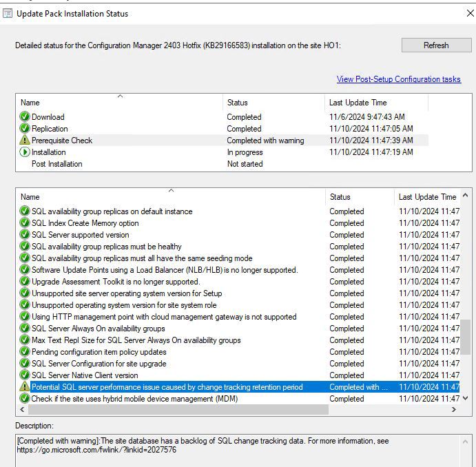
Task: Sort upper list by Last Update Time header
Action: pyautogui.click(x=376, y=103)
